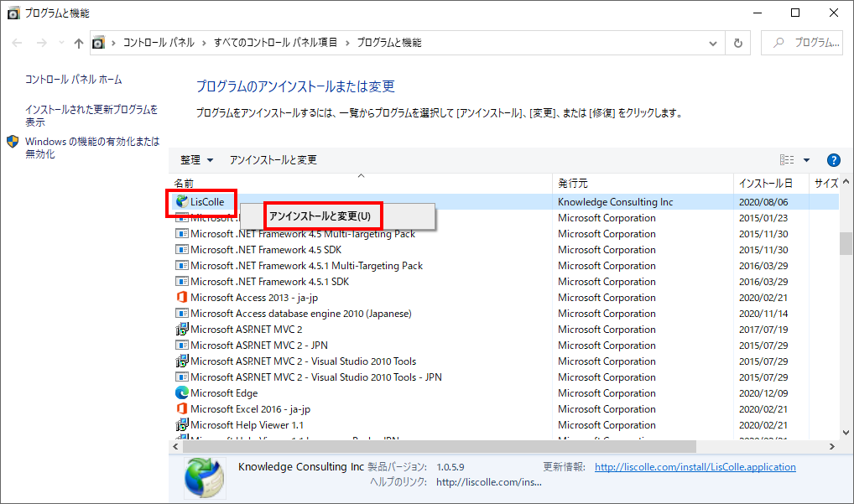Click scroll down arrow of list
854x504 pixels.
(x=846, y=433)
